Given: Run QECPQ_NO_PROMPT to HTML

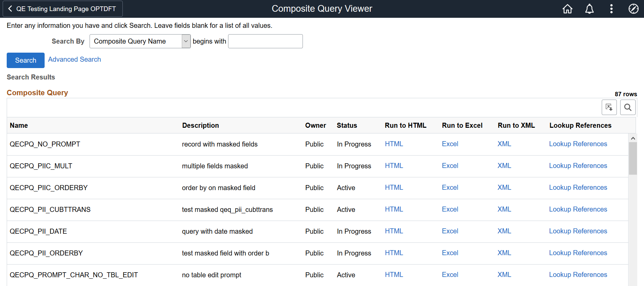Looking at the screenshot, I should tap(394, 144).
